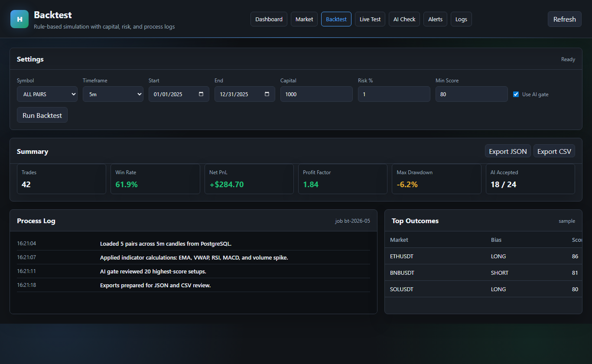Click the Max Drawdown -6.2% value

[x=407, y=185]
